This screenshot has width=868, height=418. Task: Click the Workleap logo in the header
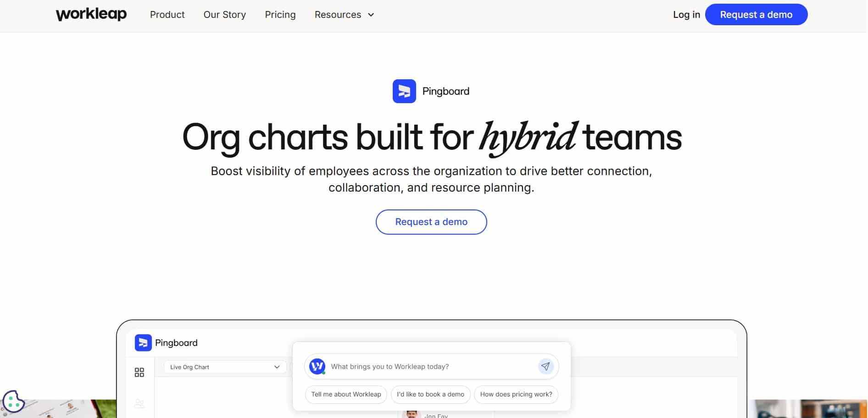click(x=91, y=14)
